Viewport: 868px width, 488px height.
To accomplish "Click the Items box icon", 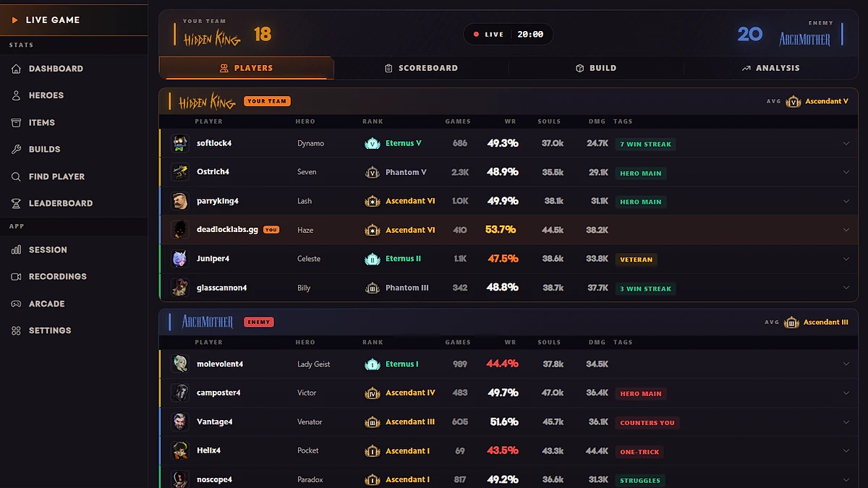I will (x=16, y=123).
